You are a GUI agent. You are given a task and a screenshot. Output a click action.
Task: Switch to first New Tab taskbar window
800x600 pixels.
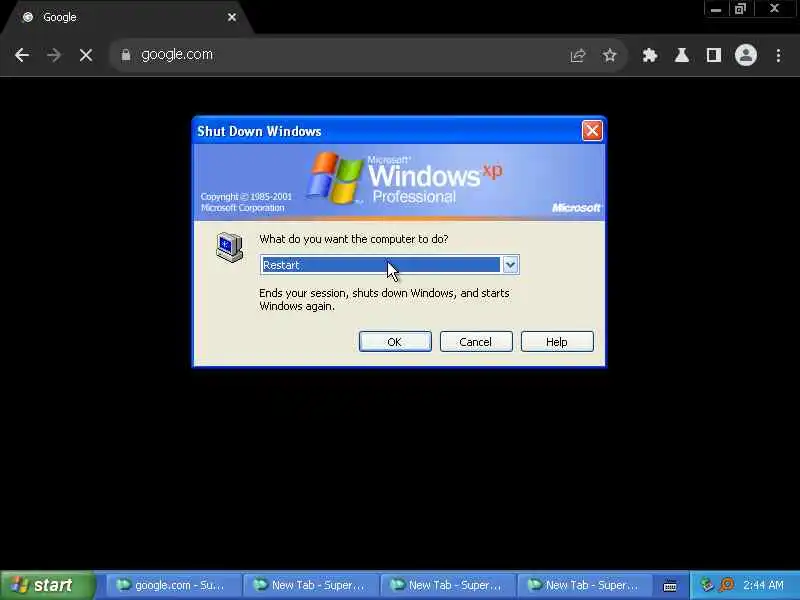coord(310,585)
